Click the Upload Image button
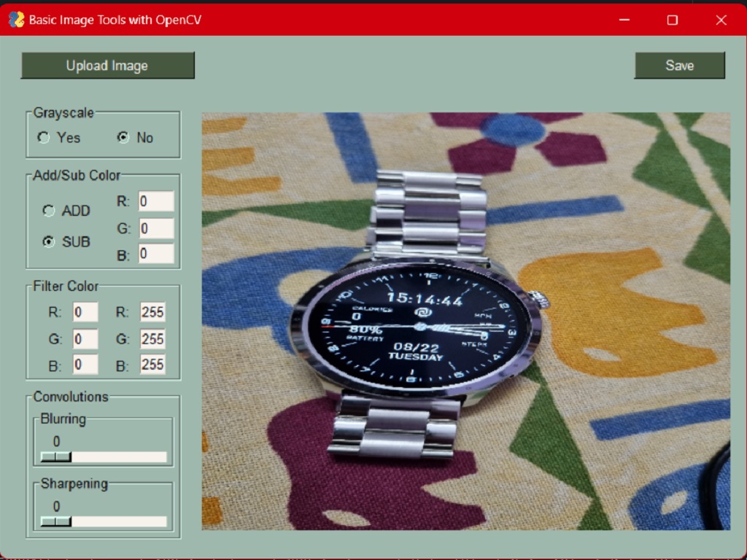Screen dimensions: 747x560 point(108,65)
